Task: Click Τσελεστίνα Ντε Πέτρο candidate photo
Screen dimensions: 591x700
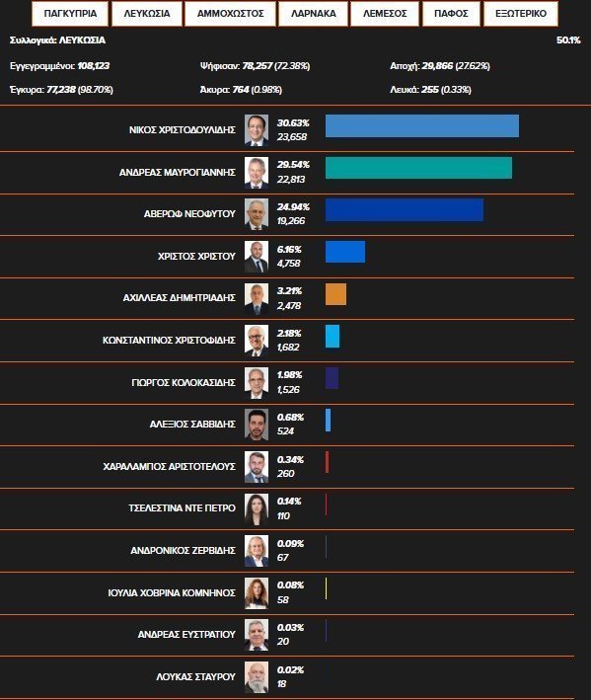Action: coord(257,508)
